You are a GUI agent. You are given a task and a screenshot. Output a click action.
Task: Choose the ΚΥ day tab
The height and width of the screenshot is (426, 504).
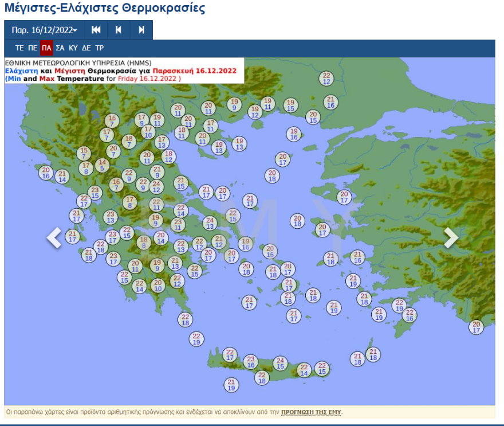click(73, 48)
